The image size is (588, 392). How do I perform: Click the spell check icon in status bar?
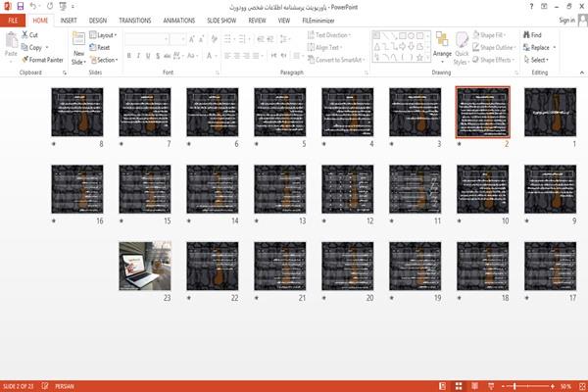(x=45, y=386)
